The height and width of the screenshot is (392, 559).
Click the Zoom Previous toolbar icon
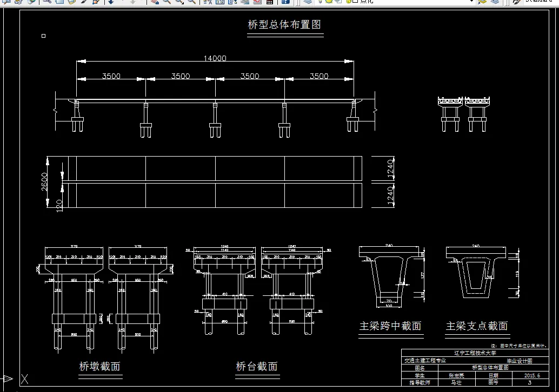tap(192, 3)
